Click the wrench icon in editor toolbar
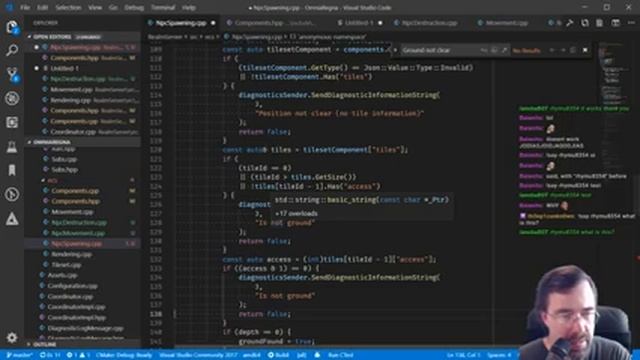 [x=570, y=23]
